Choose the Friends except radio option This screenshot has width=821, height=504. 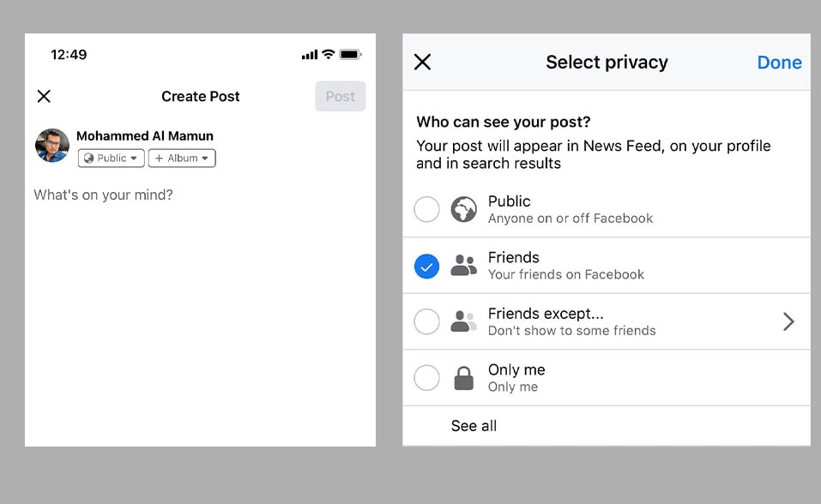click(x=426, y=321)
